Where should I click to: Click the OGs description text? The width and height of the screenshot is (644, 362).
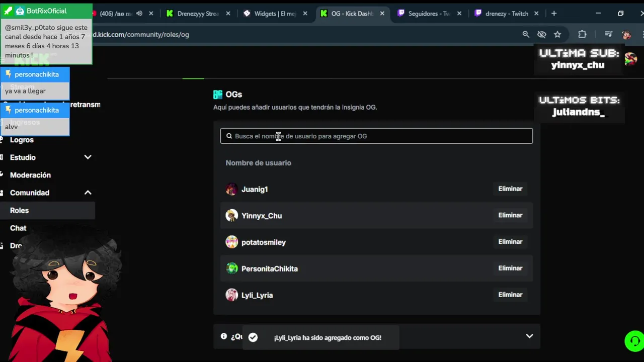pos(295,107)
